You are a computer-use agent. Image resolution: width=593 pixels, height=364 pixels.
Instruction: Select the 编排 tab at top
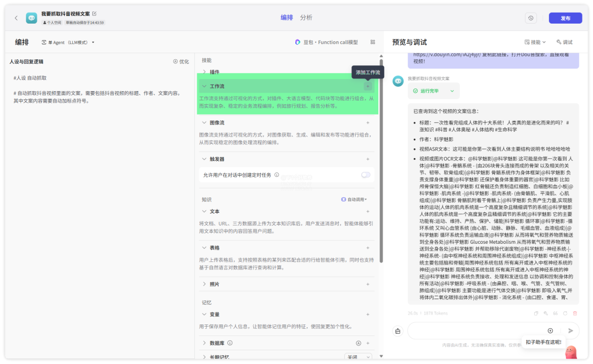pyautogui.click(x=287, y=18)
